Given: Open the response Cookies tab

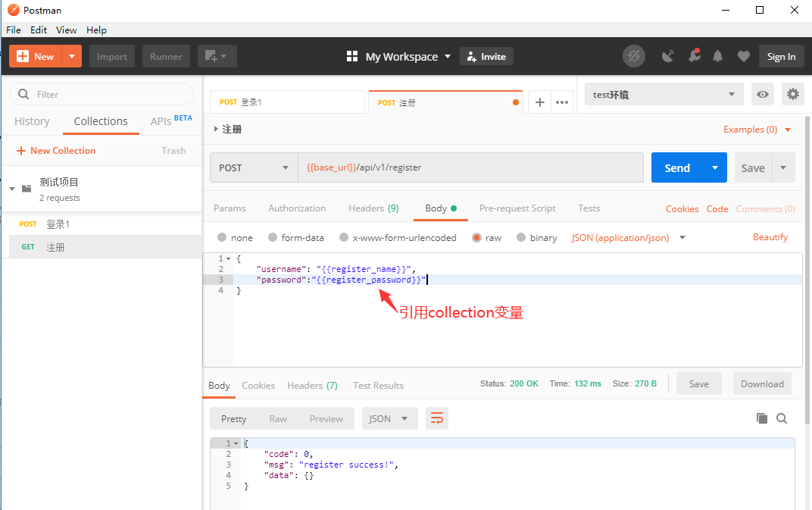Looking at the screenshot, I should click(258, 385).
